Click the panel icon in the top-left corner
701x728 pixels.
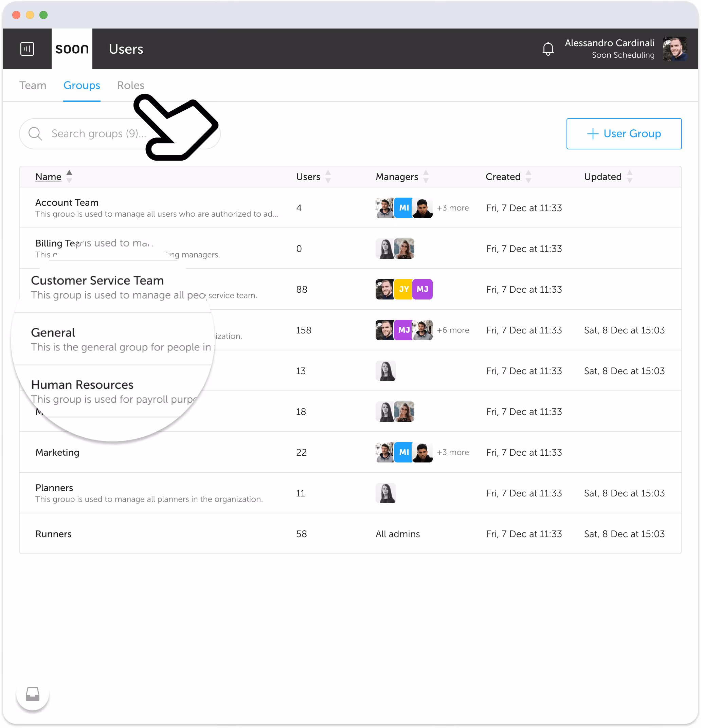27,49
